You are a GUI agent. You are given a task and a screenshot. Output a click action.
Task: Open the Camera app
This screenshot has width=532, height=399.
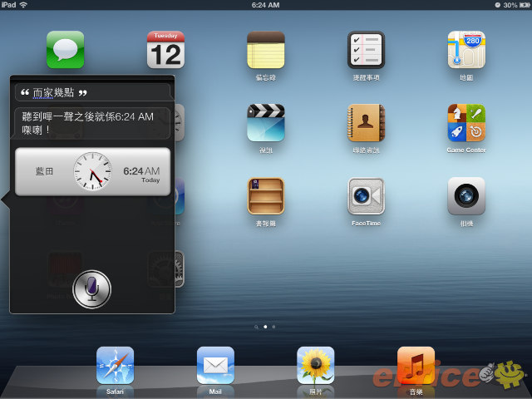pos(466,195)
